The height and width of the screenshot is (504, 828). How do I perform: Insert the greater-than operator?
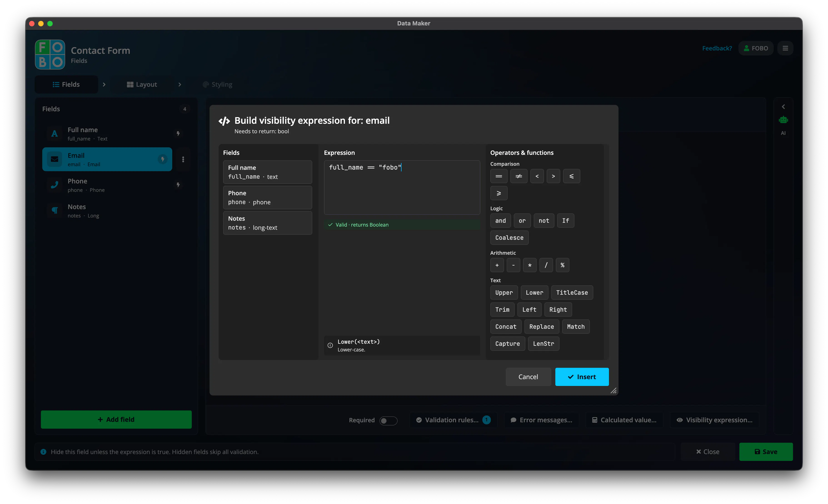pyautogui.click(x=554, y=176)
